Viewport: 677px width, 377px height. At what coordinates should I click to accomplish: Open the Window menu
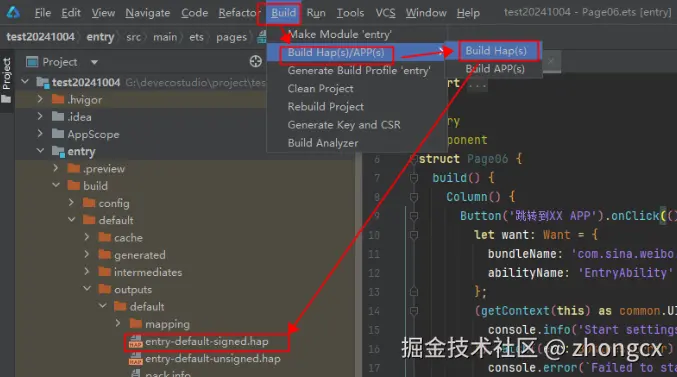(x=426, y=13)
